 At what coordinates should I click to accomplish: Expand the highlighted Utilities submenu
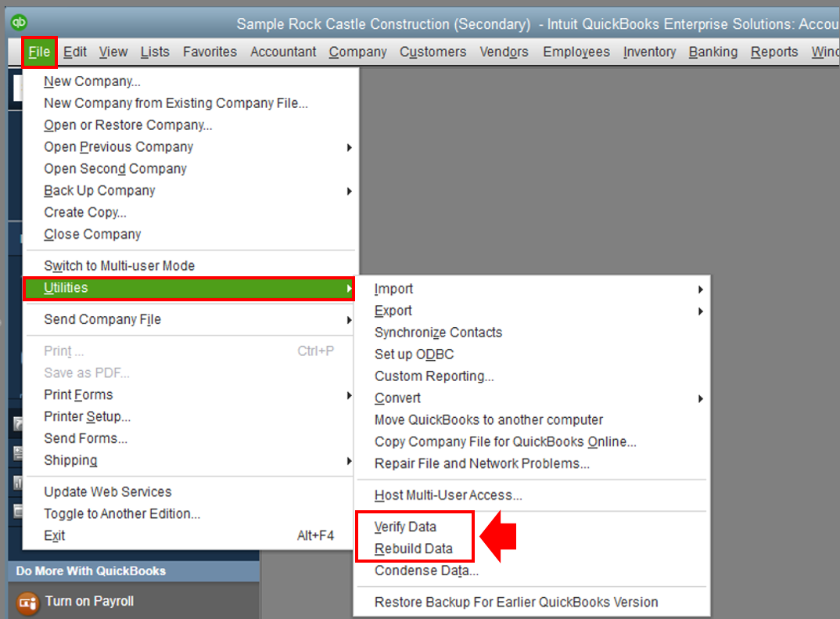tap(189, 288)
